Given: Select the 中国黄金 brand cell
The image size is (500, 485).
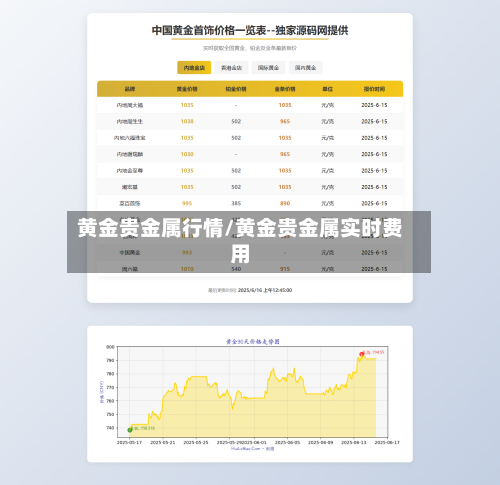Looking at the screenshot, I should tap(130, 253).
